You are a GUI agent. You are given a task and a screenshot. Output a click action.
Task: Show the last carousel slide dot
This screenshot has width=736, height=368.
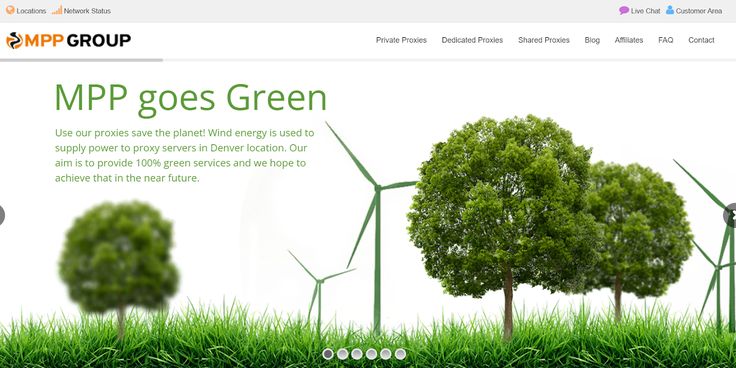tap(400, 354)
